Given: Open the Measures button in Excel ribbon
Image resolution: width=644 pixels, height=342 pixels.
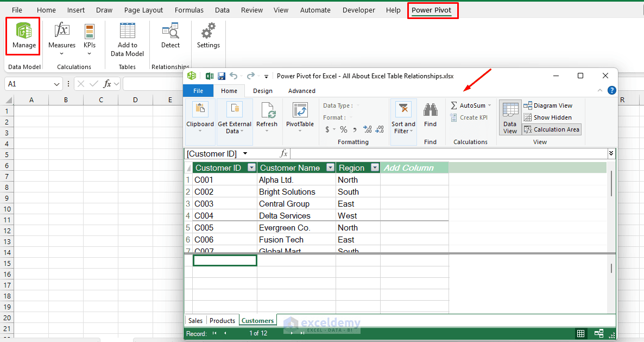Looking at the screenshot, I should (x=61, y=38).
